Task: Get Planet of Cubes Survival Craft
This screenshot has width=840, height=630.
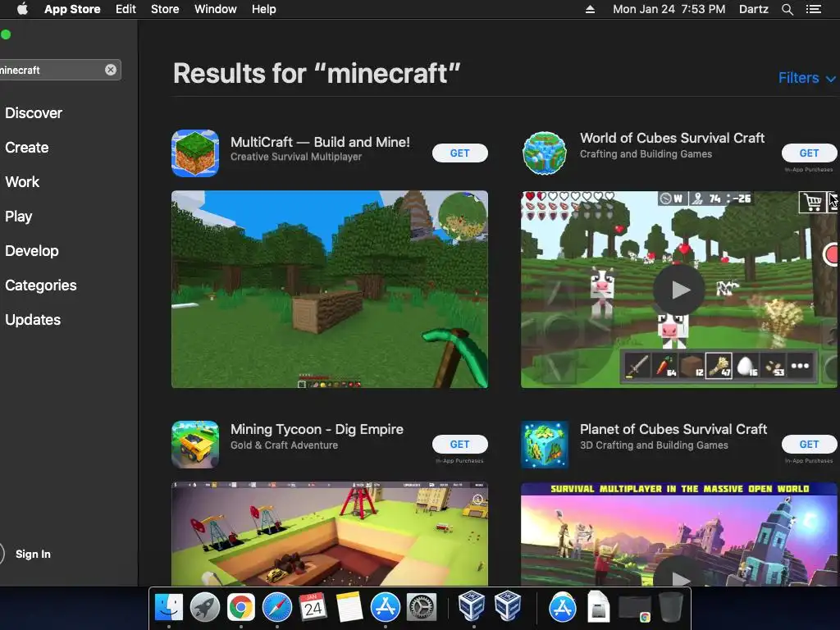Action: [x=809, y=444]
